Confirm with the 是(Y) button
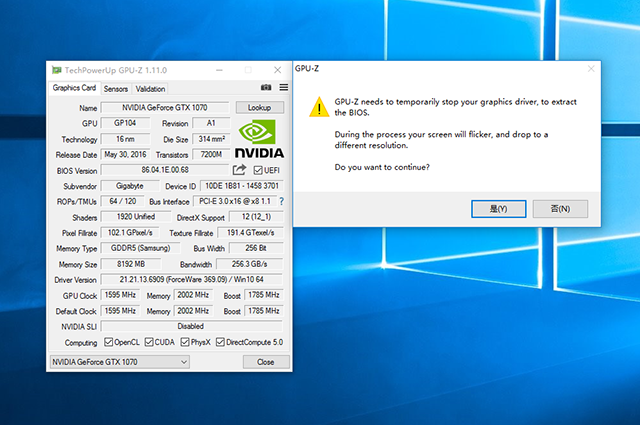 point(498,209)
